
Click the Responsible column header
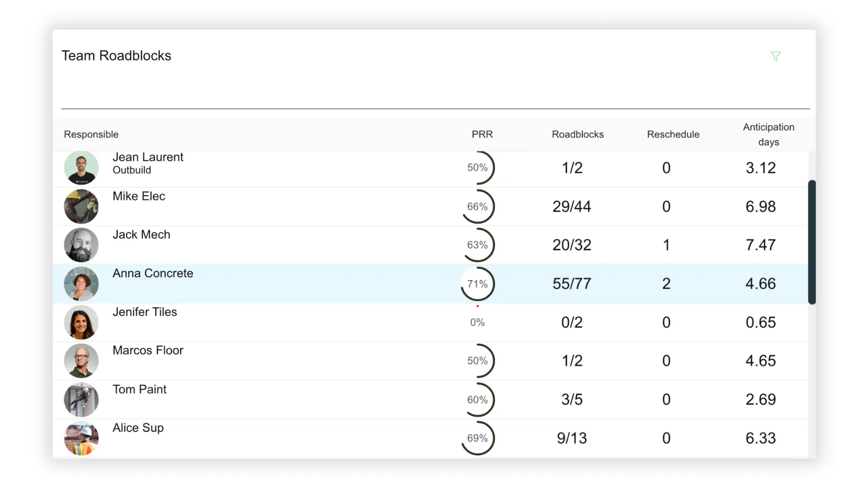tap(91, 134)
